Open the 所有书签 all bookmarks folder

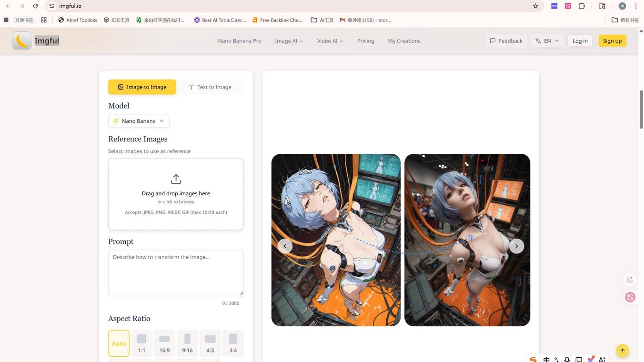tap(625, 20)
